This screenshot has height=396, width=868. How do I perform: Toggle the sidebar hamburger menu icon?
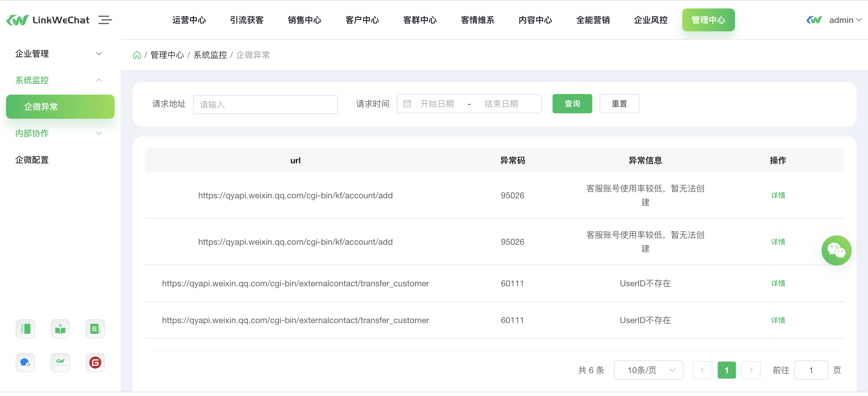coord(105,20)
